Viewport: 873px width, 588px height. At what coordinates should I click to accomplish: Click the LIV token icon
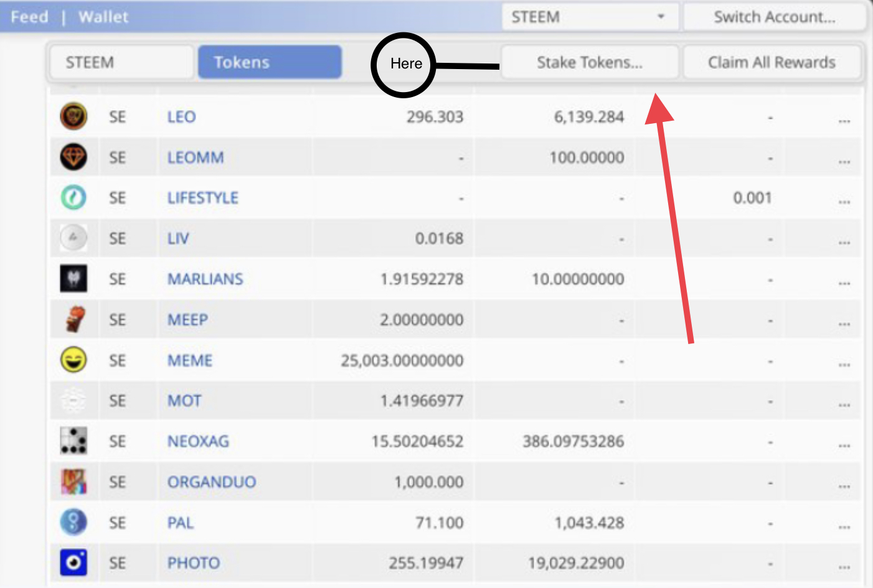click(73, 238)
